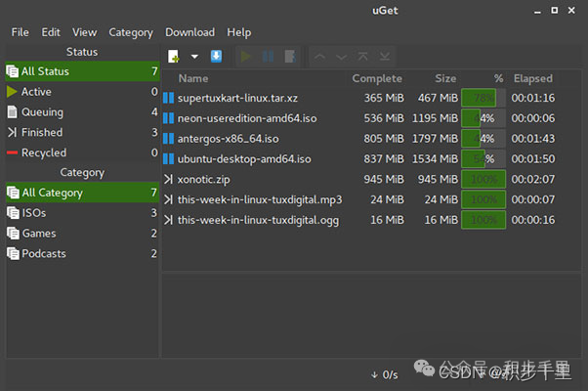Click finished icon beside tuxdigital.mp3
Viewport: 588px width, 391px height.
point(168,199)
